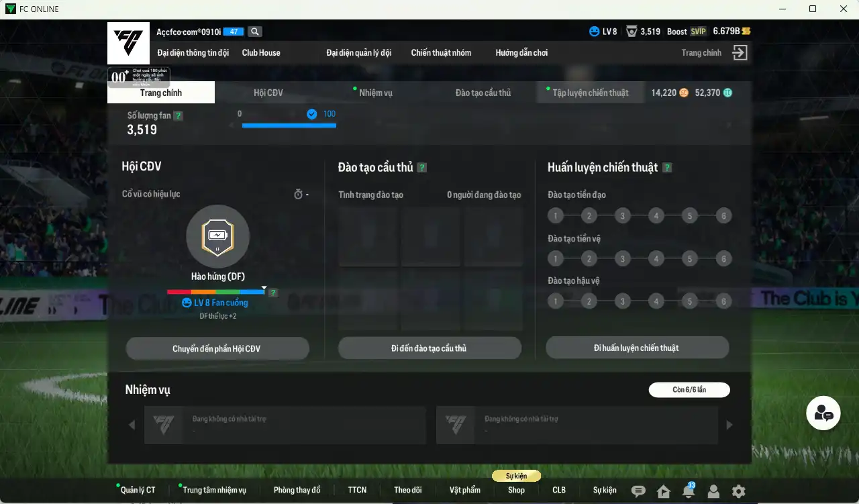Open the Đào tạo cầu thủ tab

click(x=483, y=93)
